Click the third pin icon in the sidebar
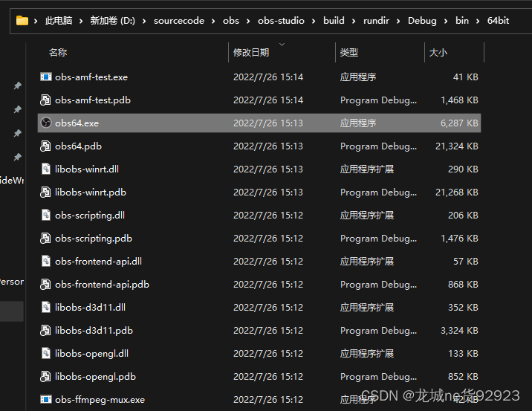 (x=17, y=133)
